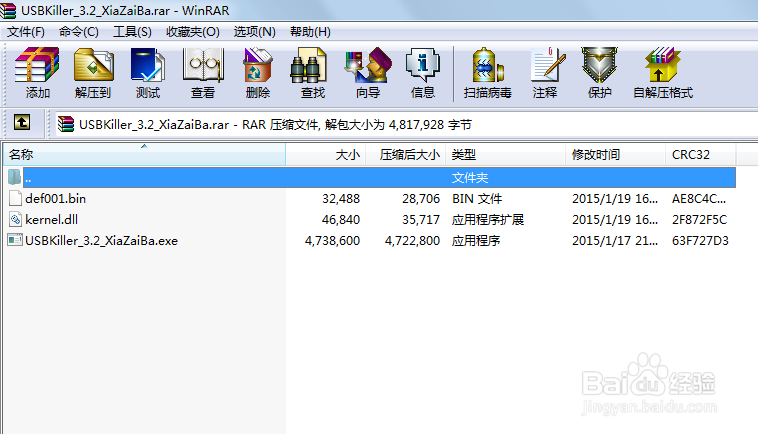Click the archive icon in the address bar
Image resolution: width=758 pixels, height=434 pixels.
tap(66, 124)
